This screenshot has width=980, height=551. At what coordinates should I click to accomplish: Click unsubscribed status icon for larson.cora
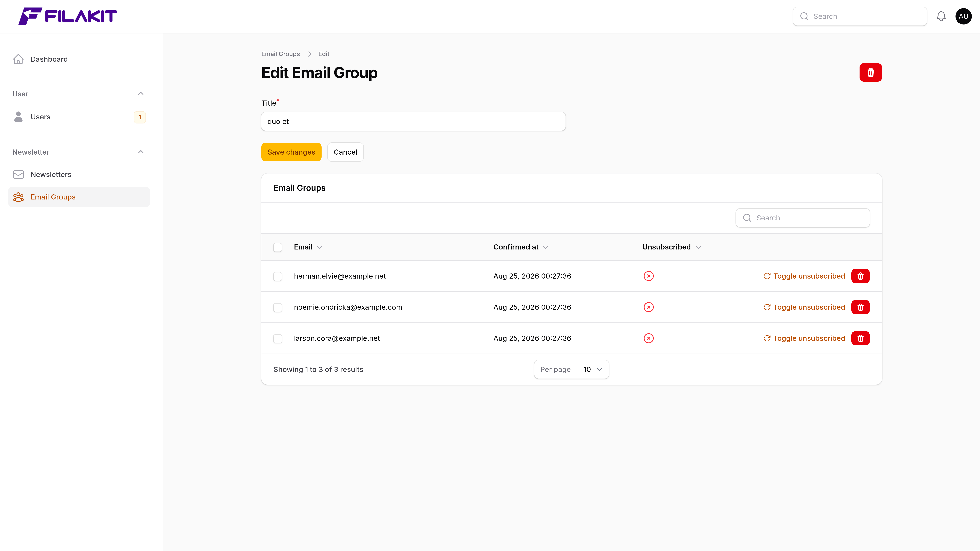pyautogui.click(x=649, y=338)
